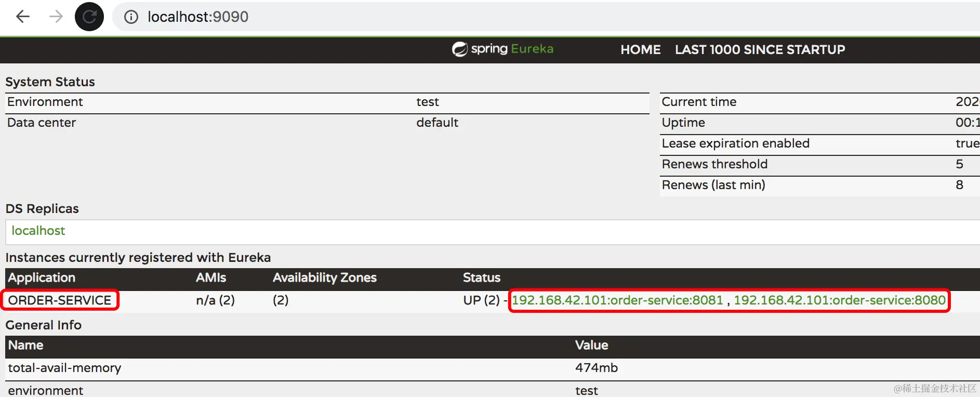The image size is (980, 397).
Task: Click the Spring Eureka logo
Action: pyautogui.click(x=502, y=49)
